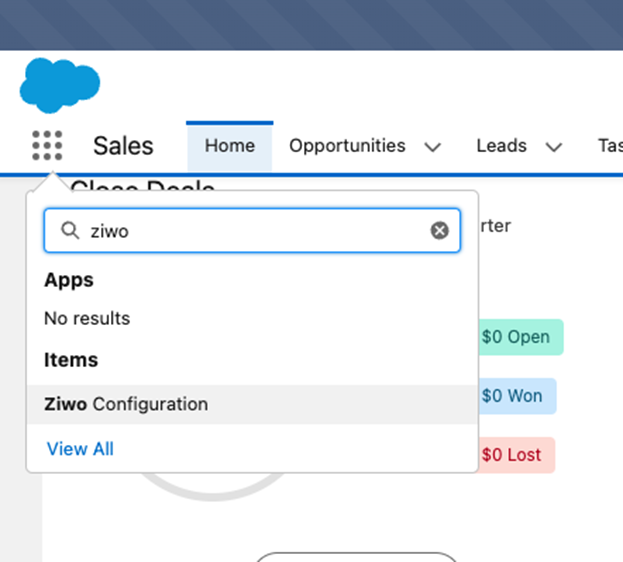623x562 pixels.
Task: Open the Ziwo Configuration item
Action: (x=252, y=404)
